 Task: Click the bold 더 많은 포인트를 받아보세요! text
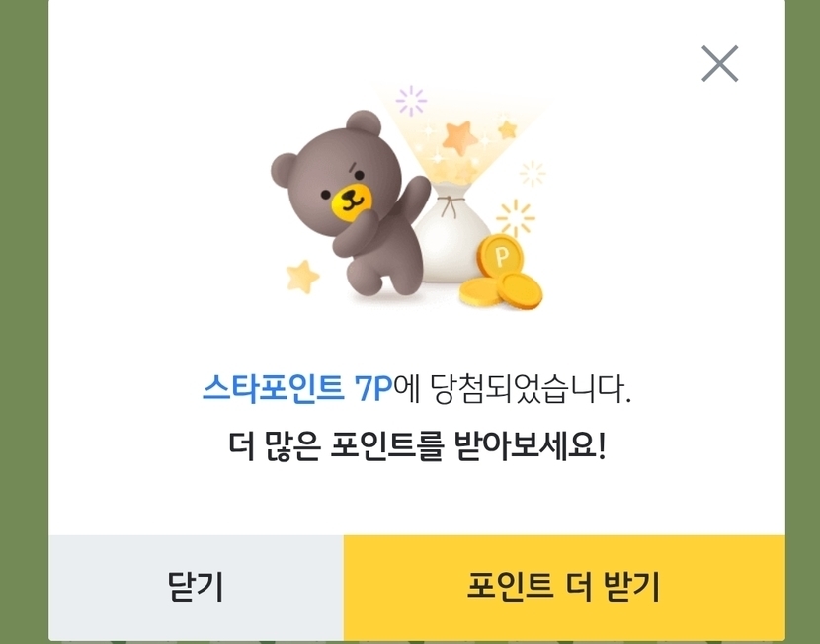[x=417, y=446]
